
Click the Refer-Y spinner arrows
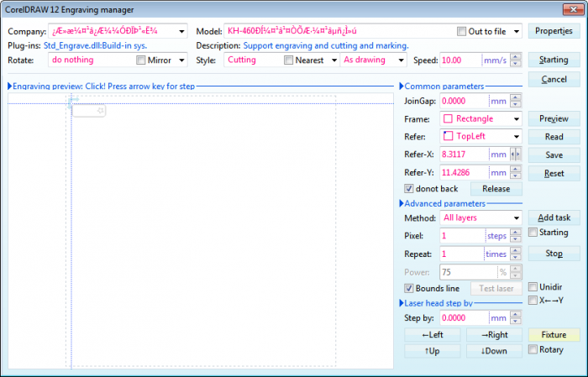(516, 172)
